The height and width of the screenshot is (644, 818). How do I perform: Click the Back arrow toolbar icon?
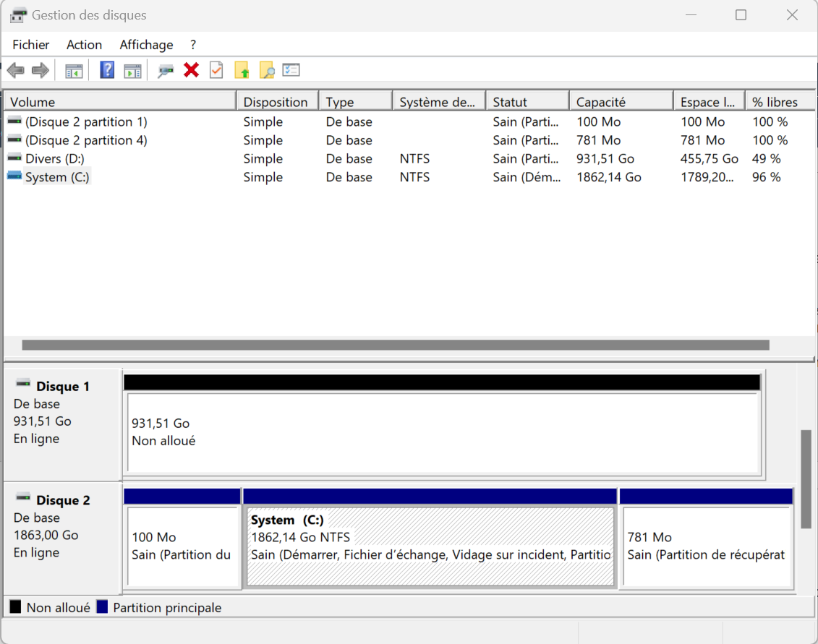coord(16,70)
